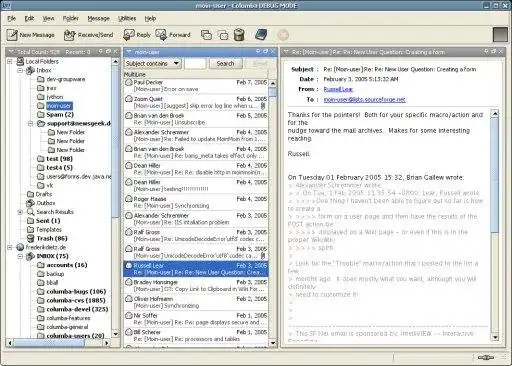Open the Bradley Honsinger message
This screenshot has width=512, height=366.
click(x=196, y=286)
